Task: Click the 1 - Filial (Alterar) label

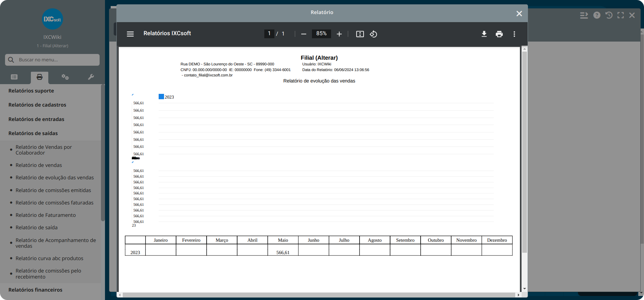Action: point(52,46)
